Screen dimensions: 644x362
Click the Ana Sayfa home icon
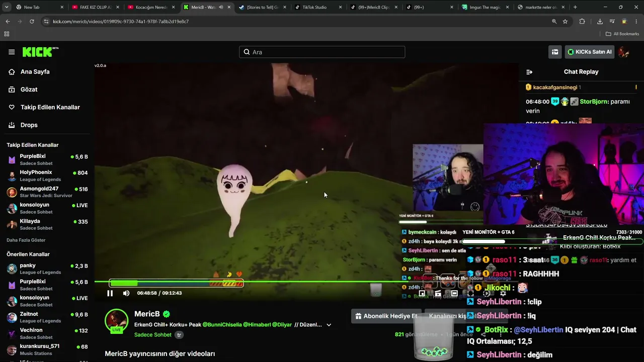(12, 72)
